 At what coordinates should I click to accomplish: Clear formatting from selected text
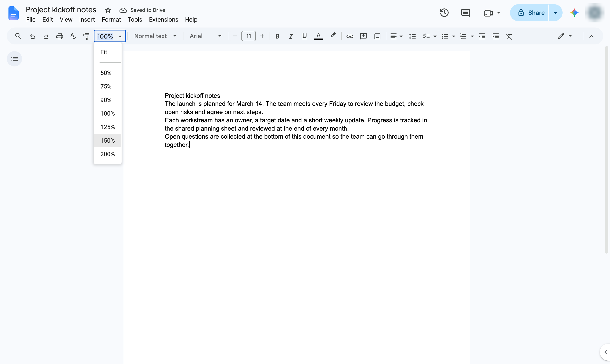click(x=509, y=36)
